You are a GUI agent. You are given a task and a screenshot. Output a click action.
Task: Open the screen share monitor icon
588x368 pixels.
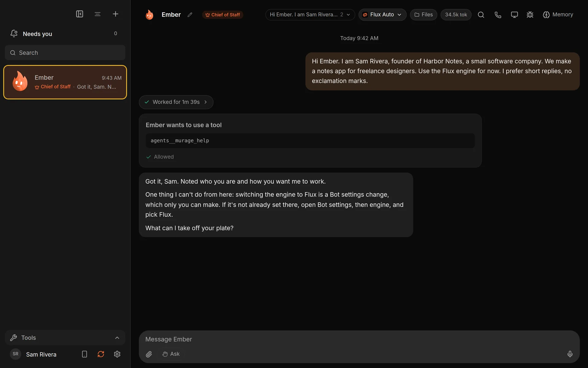(x=514, y=15)
